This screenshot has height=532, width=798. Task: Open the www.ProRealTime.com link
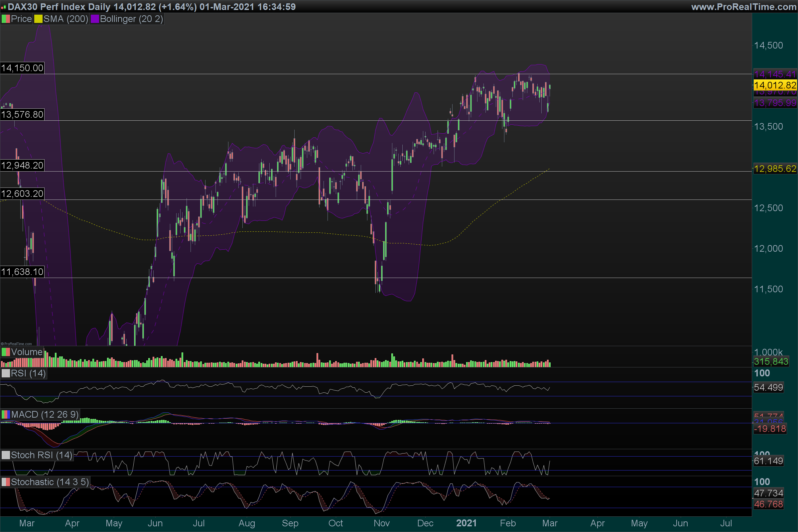click(744, 7)
